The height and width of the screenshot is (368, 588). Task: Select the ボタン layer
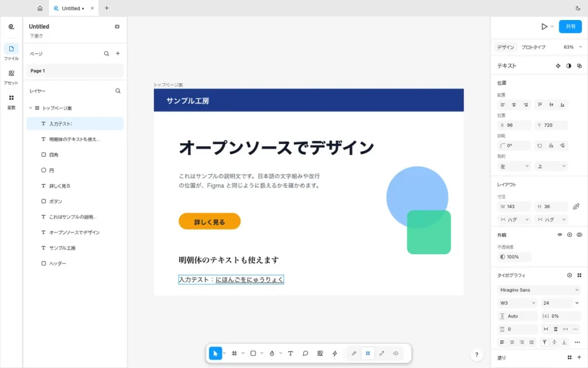pos(75,201)
